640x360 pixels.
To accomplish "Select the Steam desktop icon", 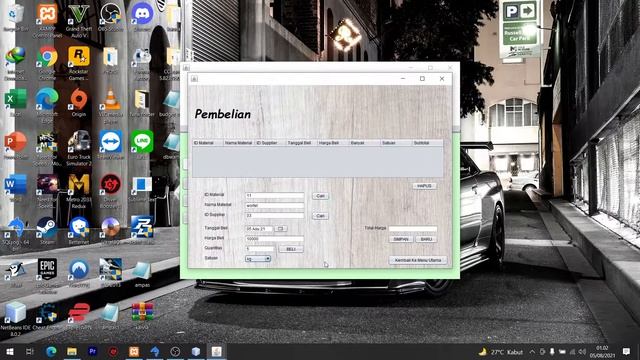I will 47,230.
